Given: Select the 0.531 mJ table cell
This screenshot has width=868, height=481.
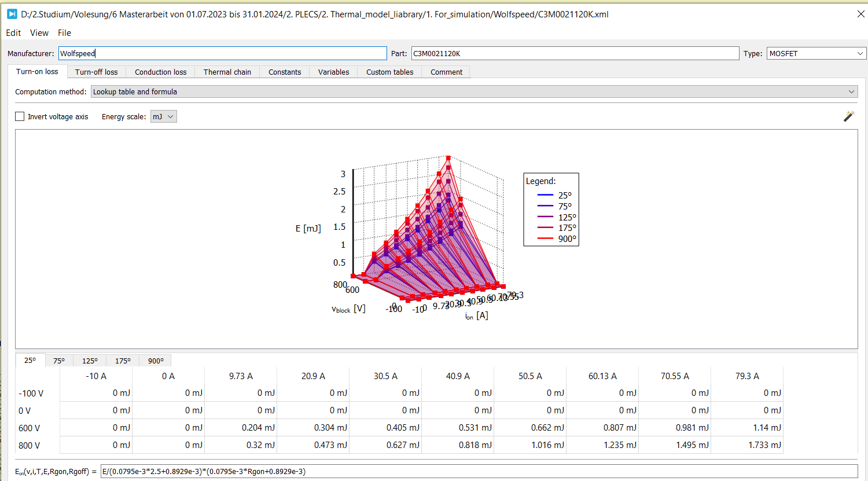Looking at the screenshot, I should tap(458, 428).
